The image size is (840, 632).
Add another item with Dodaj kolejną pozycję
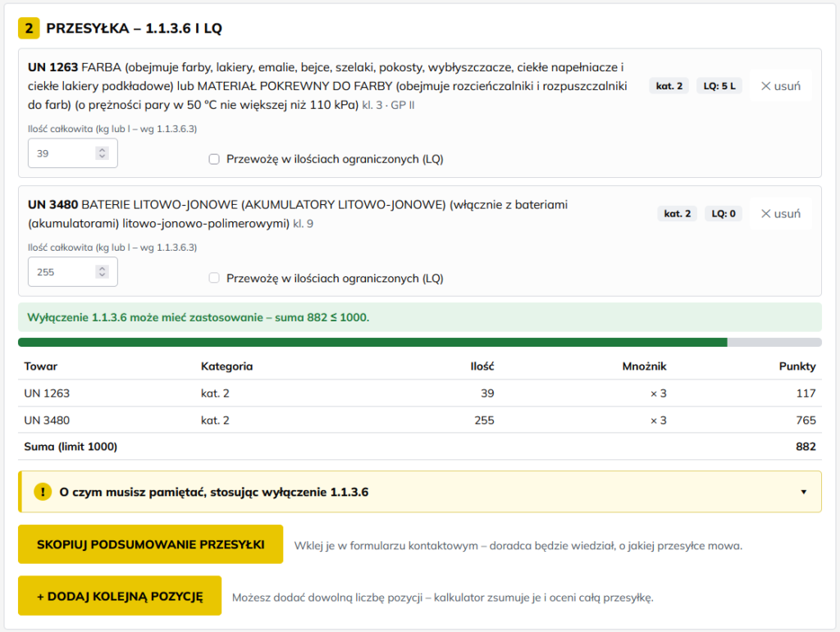(120, 596)
